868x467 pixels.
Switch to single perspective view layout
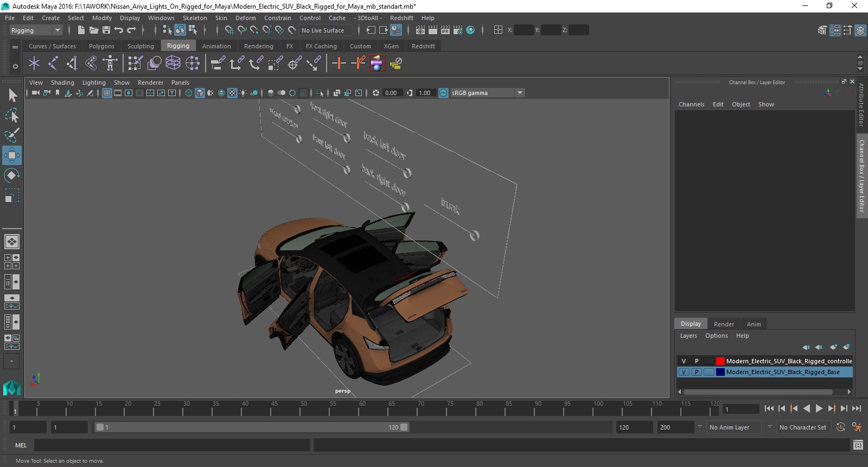click(x=12, y=242)
